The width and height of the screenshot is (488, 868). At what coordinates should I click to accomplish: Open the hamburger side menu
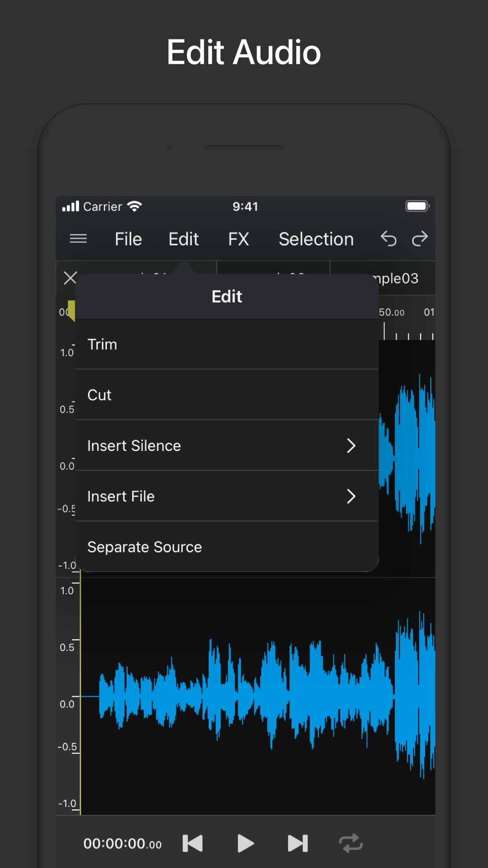tap(78, 239)
